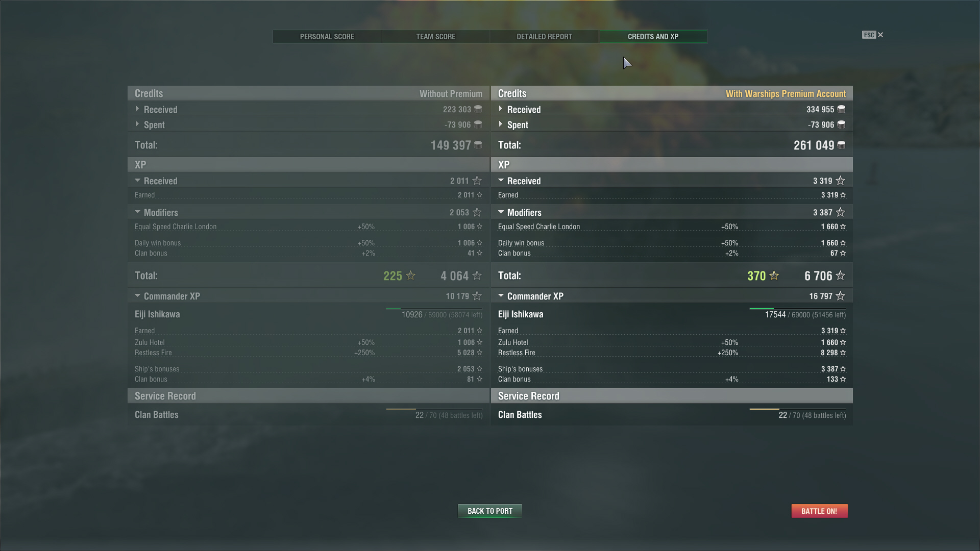Click star icon next to 4 064 total
This screenshot has height=551, width=980.
click(477, 275)
